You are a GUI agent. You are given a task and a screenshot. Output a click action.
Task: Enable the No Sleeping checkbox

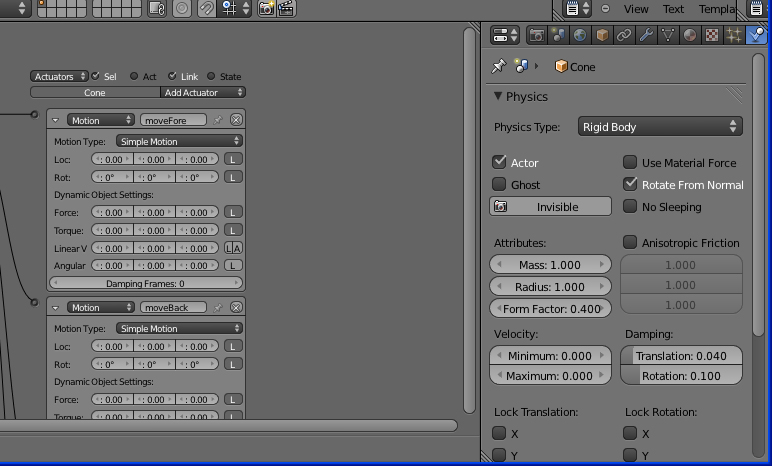click(x=630, y=206)
